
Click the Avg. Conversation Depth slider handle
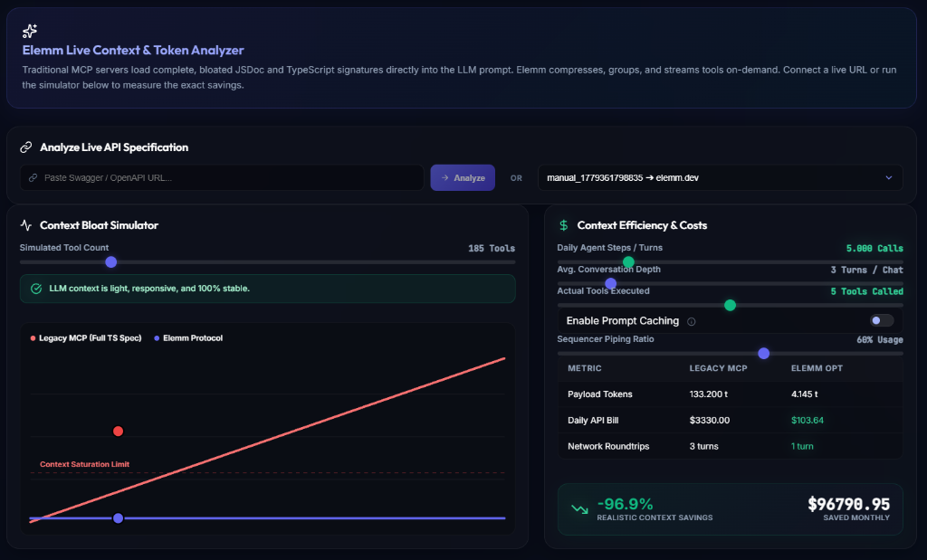[611, 283]
